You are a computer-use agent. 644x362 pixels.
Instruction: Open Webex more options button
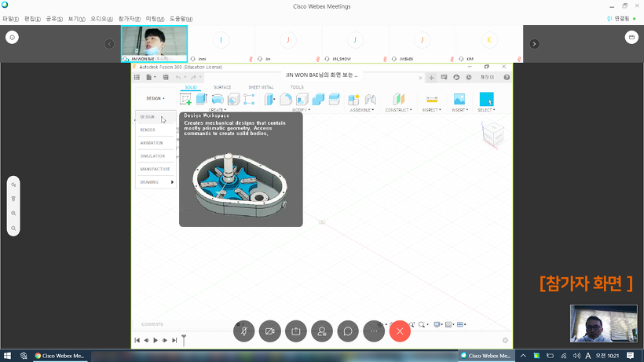[374, 331]
